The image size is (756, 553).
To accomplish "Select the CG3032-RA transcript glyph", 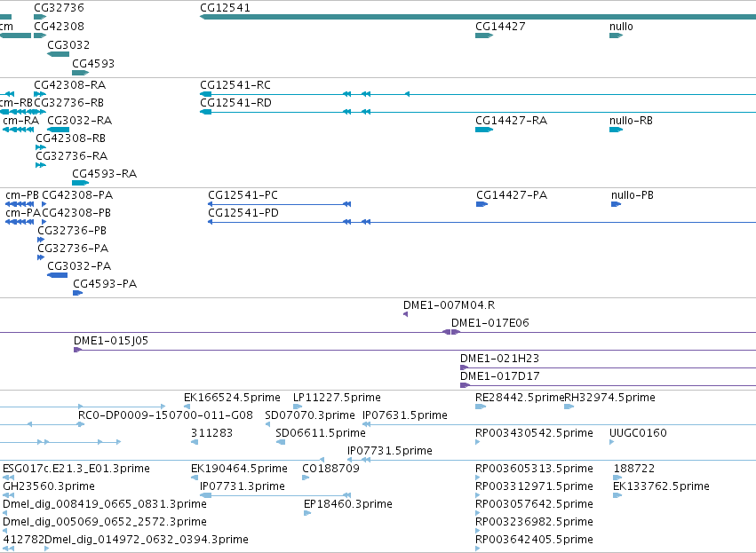I will [x=59, y=130].
